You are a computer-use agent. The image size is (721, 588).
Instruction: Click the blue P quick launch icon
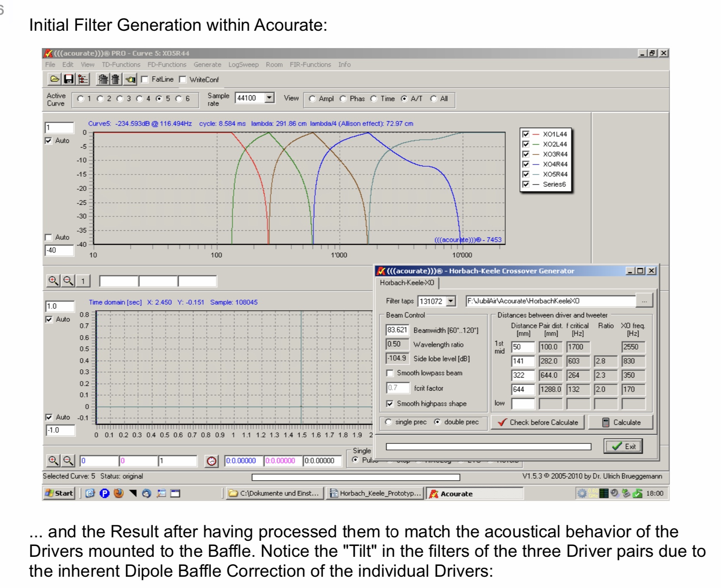[x=104, y=493]
